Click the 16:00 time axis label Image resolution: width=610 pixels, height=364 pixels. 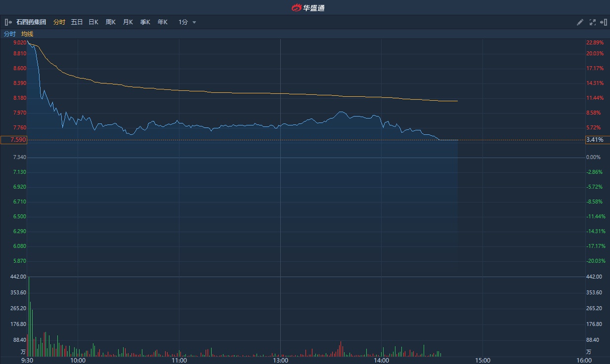584,361
